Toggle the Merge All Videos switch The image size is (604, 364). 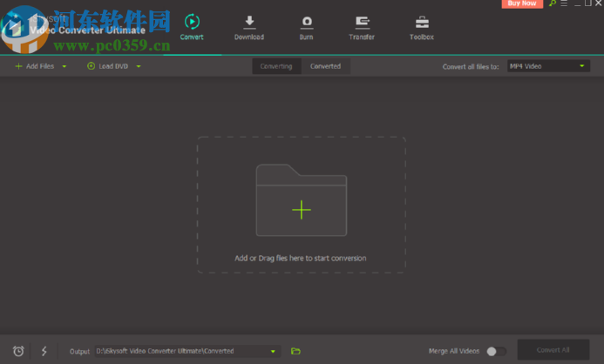click(x=496, y=351)
